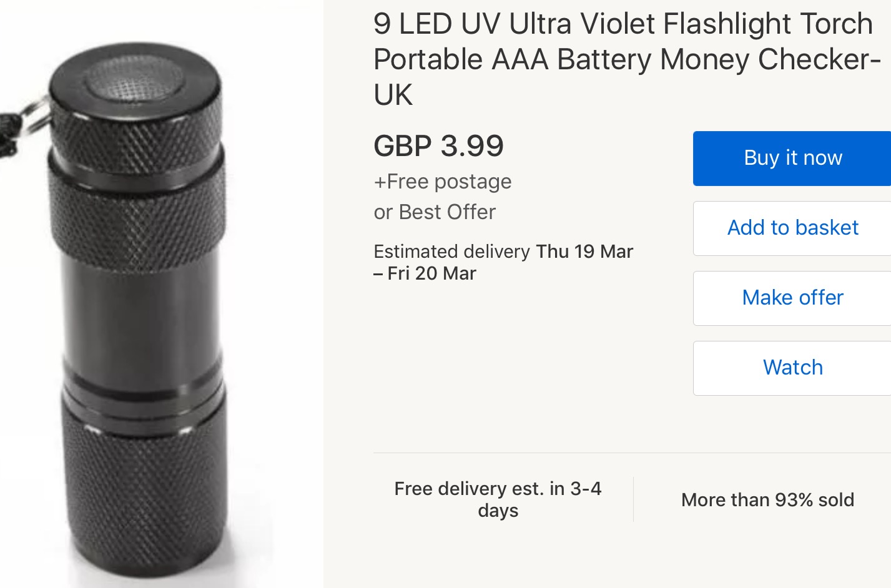
Task: Click 'Free delivery est. in 3-4 days'
Action: pos(498,499)
